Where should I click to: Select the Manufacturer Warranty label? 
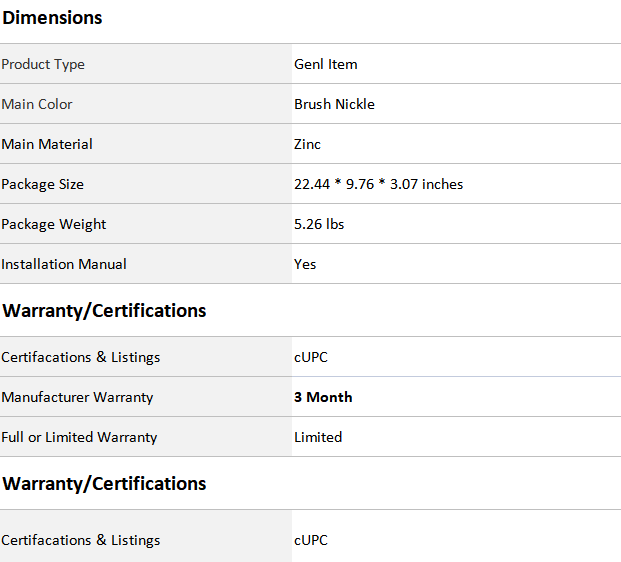click(x=77, y=397)
